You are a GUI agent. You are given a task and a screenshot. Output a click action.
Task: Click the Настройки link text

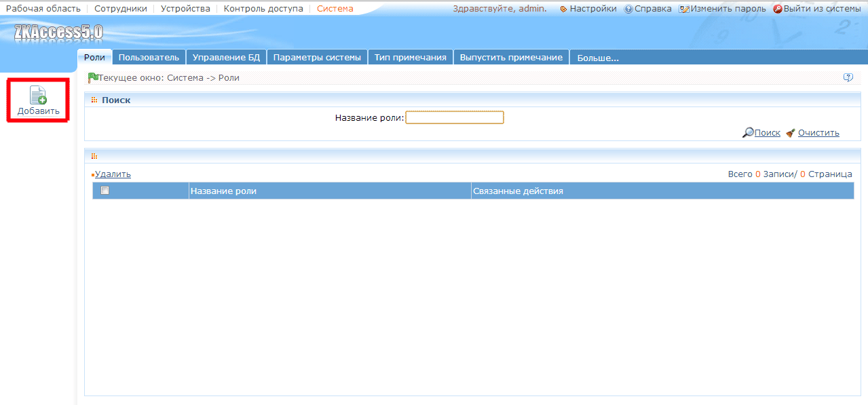593,9
